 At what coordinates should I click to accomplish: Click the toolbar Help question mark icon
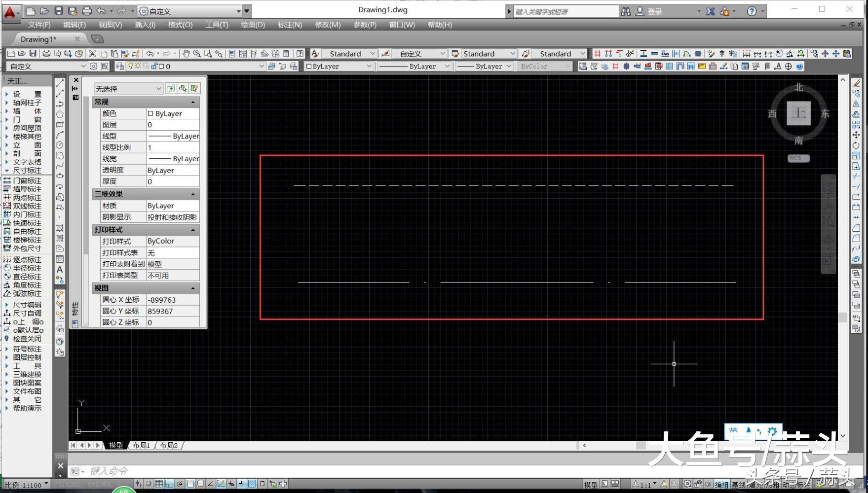[x=300, y=53]
